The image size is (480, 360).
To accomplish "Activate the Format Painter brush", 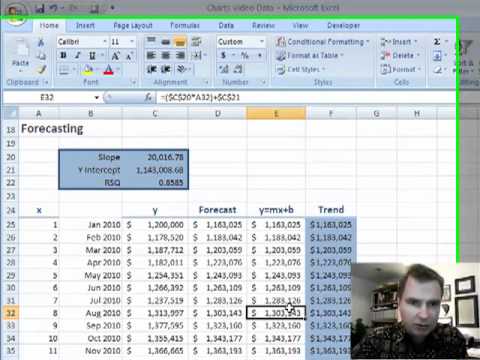I will [41, 69].
